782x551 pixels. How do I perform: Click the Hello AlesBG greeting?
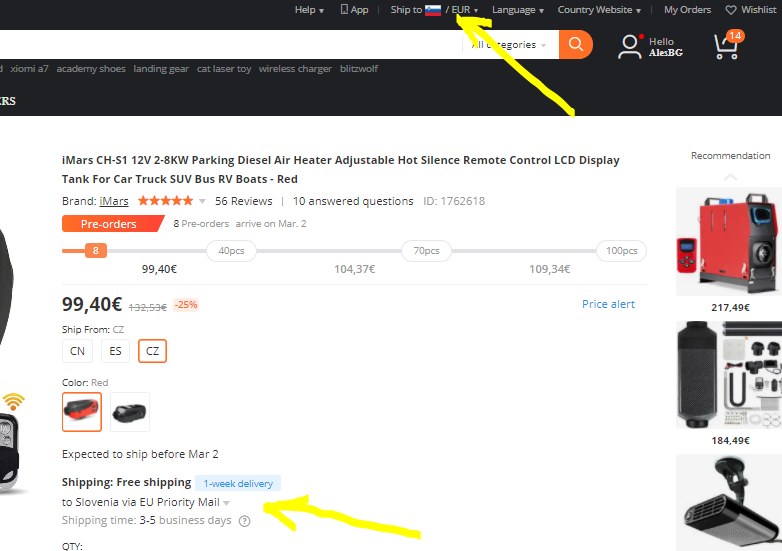click(x=666, y=47)
